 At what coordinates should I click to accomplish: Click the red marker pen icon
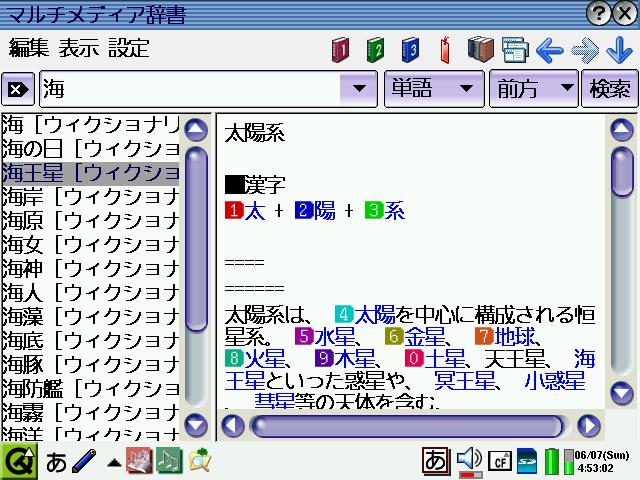pos(445,50)
